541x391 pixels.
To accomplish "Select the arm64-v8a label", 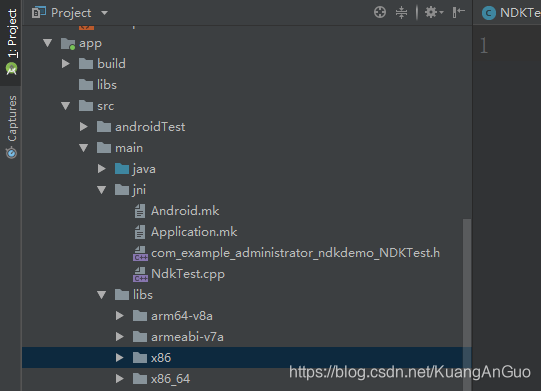I will coord(182,316).
